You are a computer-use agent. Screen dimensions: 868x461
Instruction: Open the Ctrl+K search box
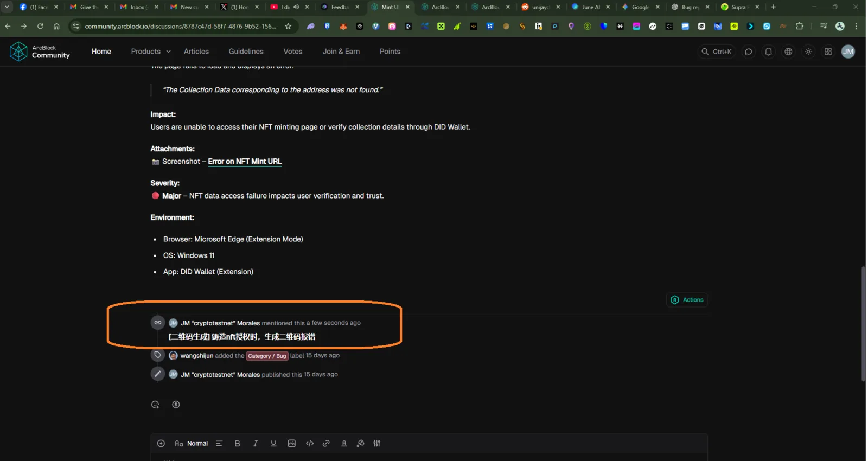716,52
